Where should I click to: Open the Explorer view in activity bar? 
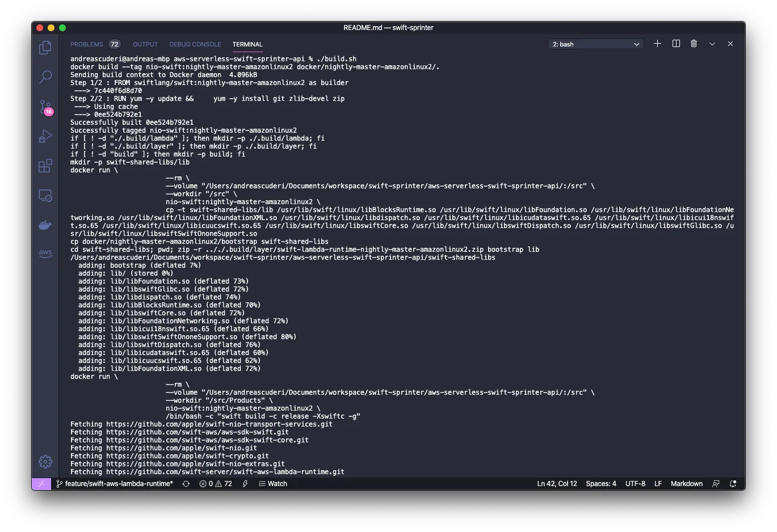[x=45, y=48]
